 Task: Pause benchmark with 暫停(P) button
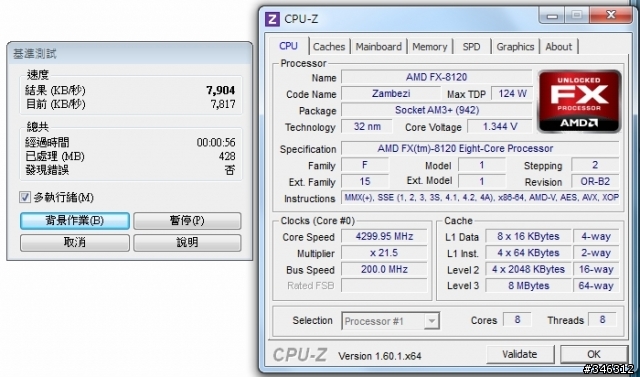tap(187, 221)
